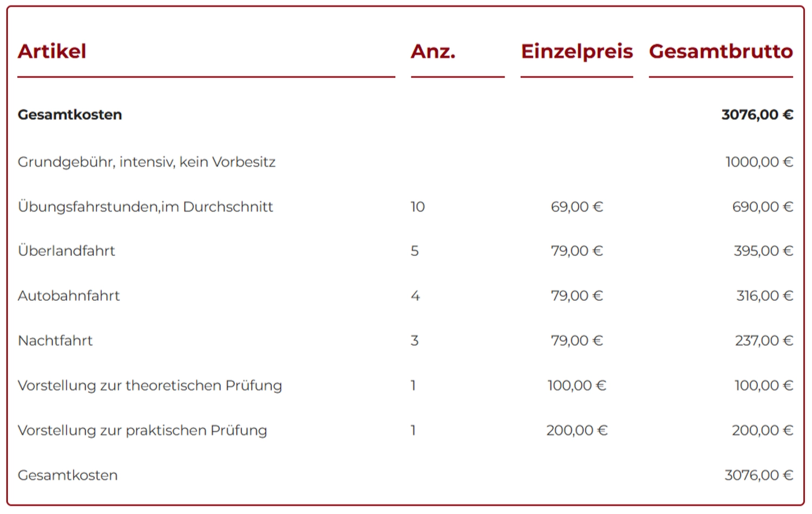Click the 69,00 € unit price

577,207
